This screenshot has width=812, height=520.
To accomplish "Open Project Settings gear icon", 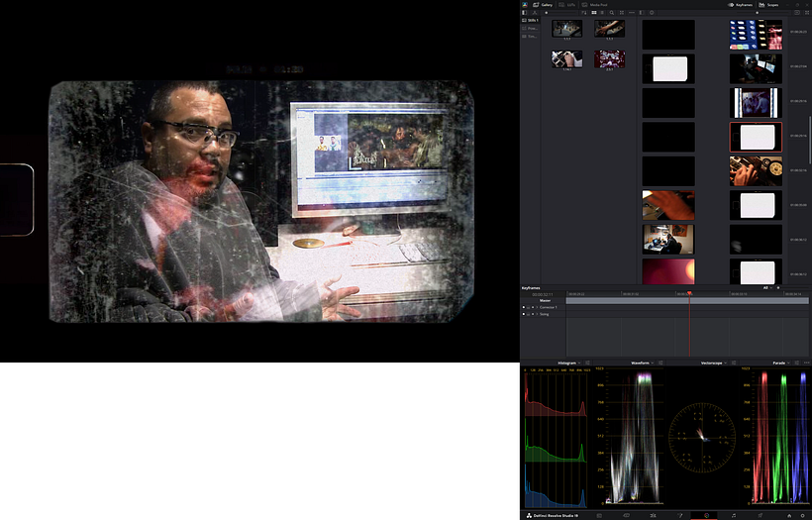I will [x=802, y=515].
